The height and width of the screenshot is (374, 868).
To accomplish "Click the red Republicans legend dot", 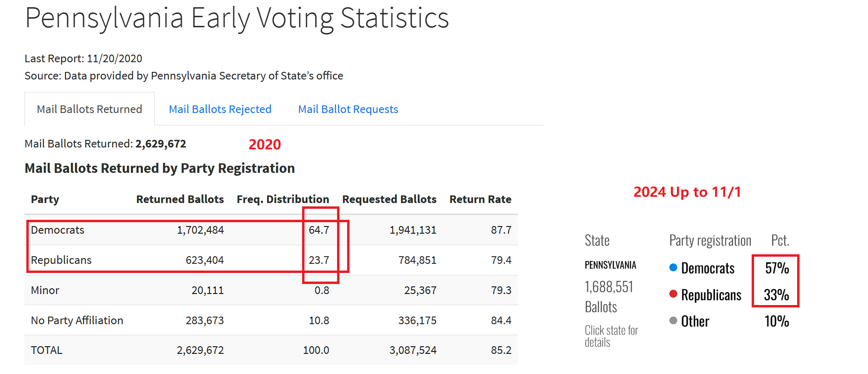I will tap(673, 294).
